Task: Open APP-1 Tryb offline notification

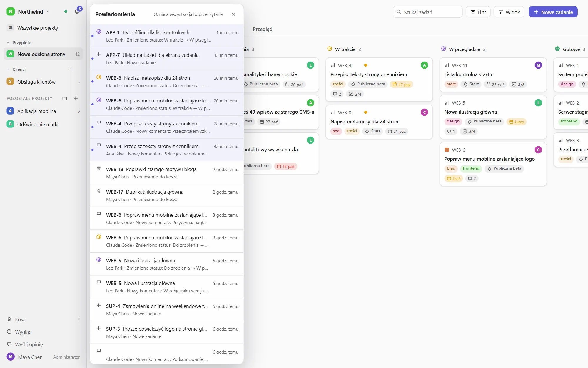Action: point(167,36)
